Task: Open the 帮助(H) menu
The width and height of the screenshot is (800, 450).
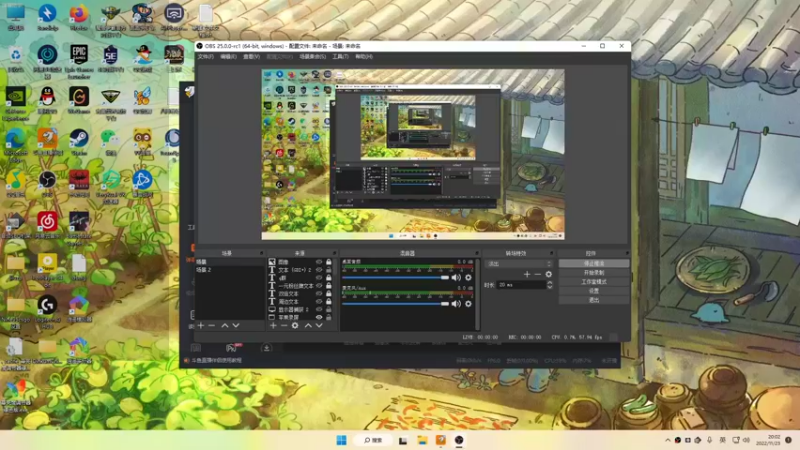Action: (363, 57)
